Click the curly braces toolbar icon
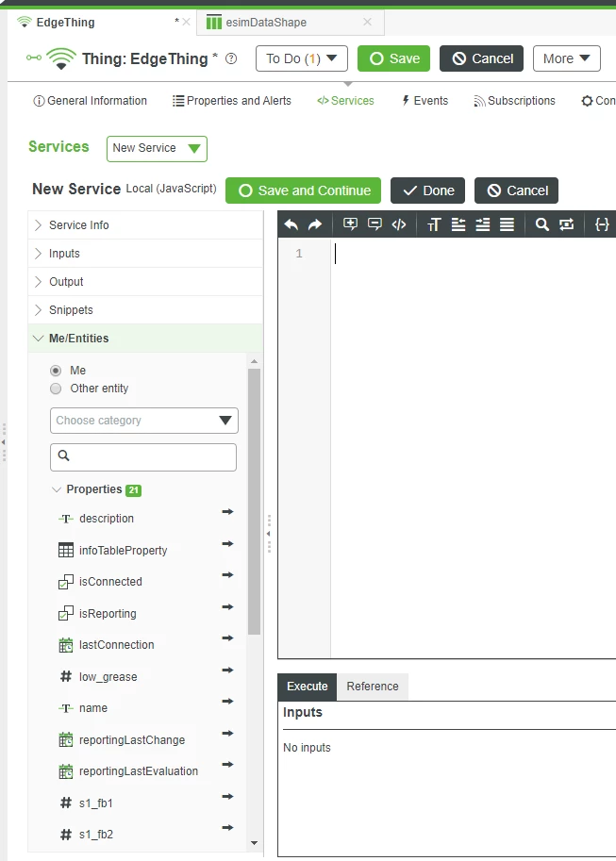Viewport: 616px width, 861px height. [x=602, y=224]
